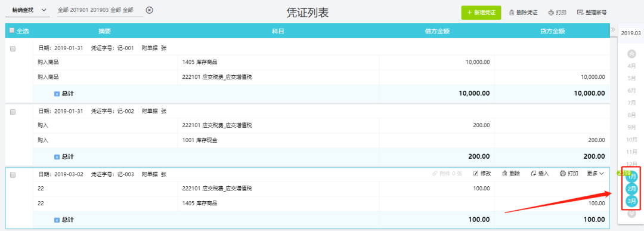Click the bold 200.00 debit total
The image size is (644, 231).
point(479,156)
